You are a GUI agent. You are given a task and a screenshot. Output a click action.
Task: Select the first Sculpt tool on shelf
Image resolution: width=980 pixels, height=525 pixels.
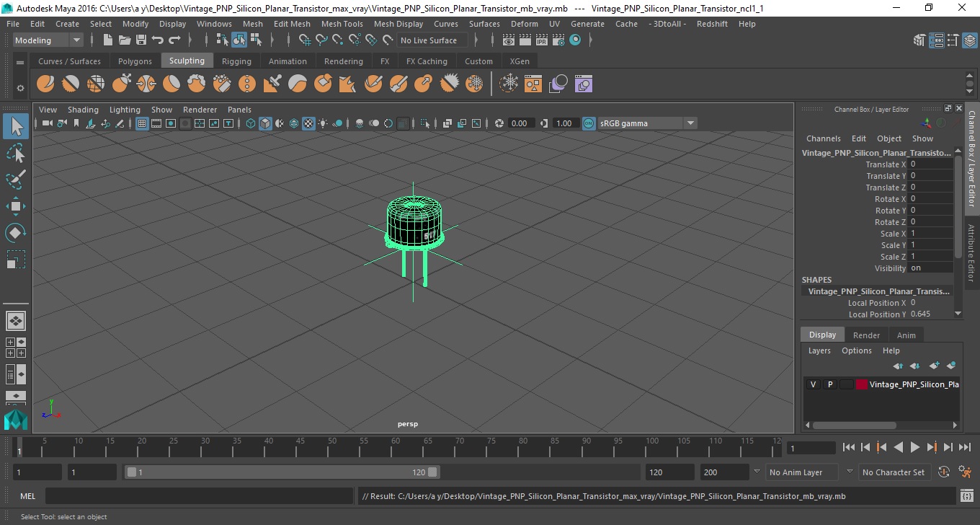pyautogui.click(x=45, y=84)
